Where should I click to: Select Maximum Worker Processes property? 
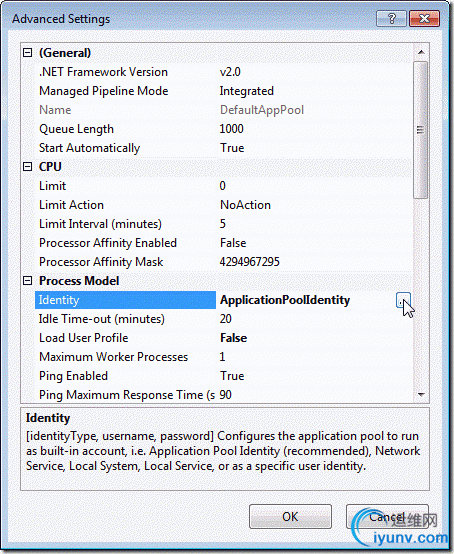click(224, 357)
